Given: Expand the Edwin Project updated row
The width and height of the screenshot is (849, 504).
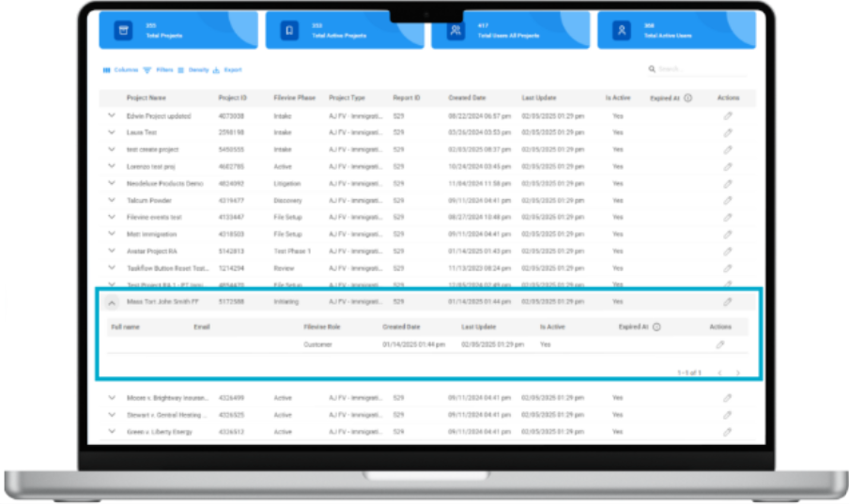Looking at the screenshot, I should [112, 115].
